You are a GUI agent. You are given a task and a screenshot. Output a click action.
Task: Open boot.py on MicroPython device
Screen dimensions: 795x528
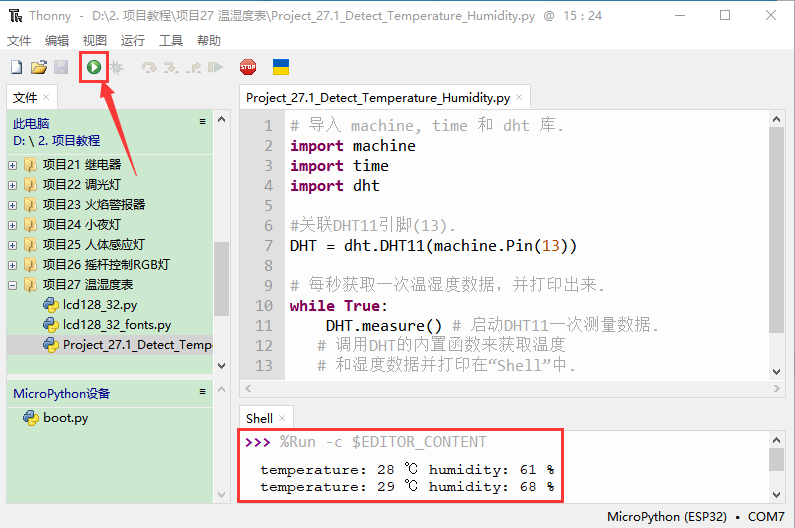point(65,418)
